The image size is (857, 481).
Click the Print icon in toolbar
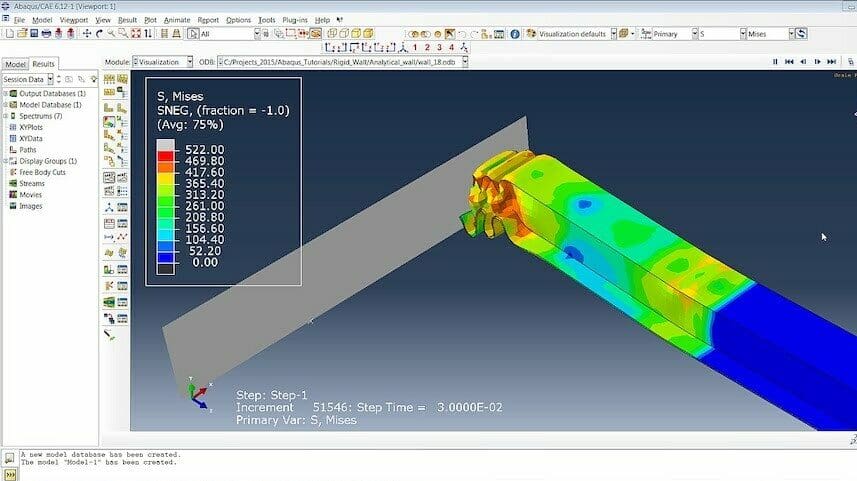coord(47,34)
